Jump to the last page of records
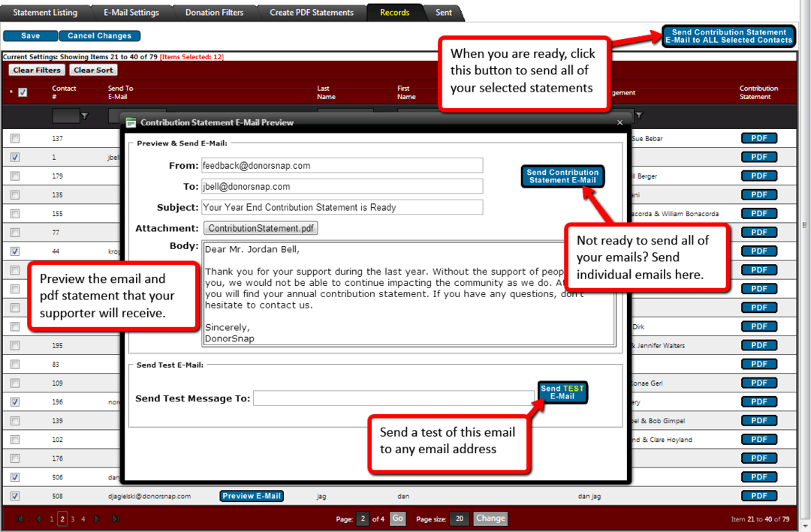The image size is (811, 532). coord(116,518)
